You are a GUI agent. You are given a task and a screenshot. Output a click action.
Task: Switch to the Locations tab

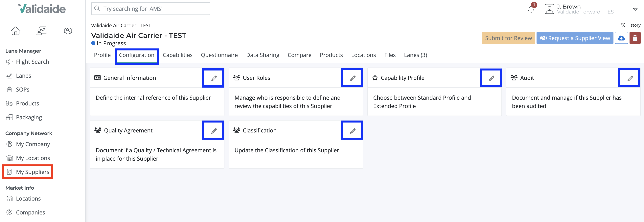(x=363, y=55)
